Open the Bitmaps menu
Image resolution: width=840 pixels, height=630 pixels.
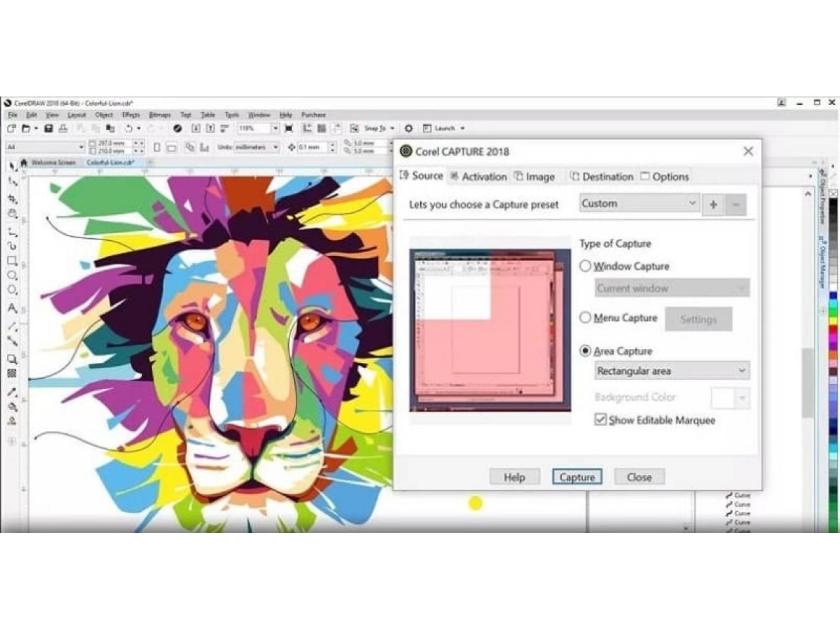point(159,115)
